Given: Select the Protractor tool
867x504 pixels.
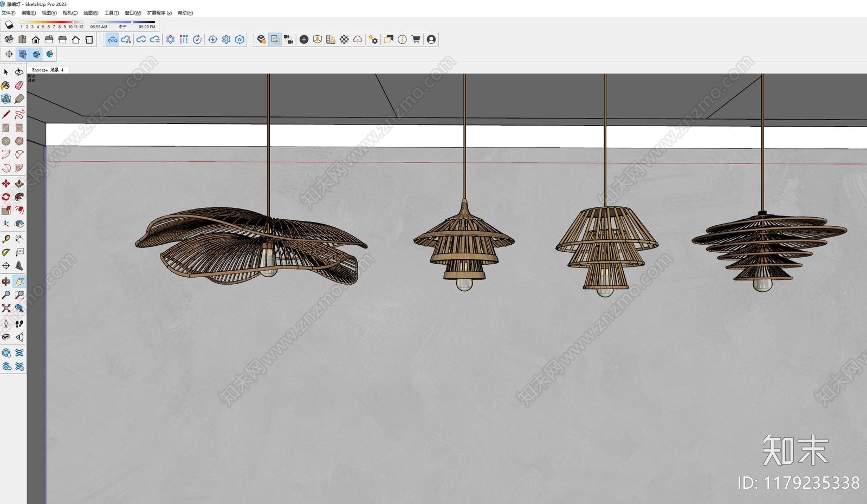Looking at the screenshot, I should pyautogui.click(x=6, y=252).
